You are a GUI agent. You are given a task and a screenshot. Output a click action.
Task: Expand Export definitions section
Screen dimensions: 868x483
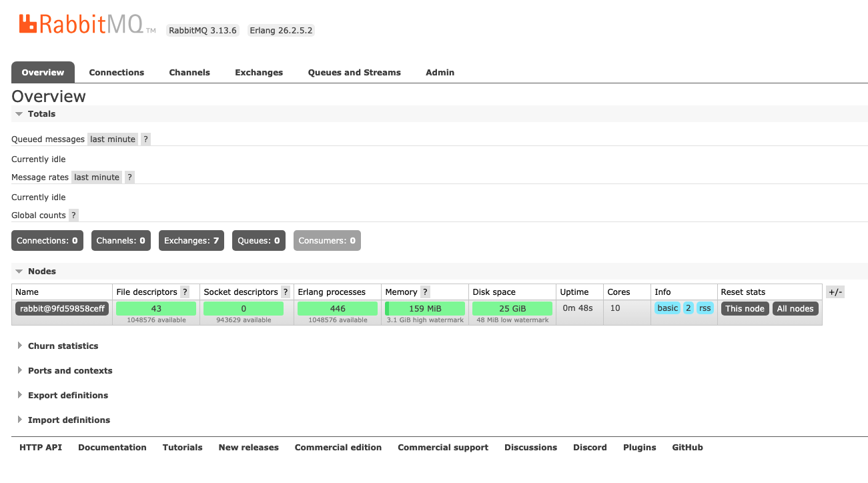click(67, 396)
